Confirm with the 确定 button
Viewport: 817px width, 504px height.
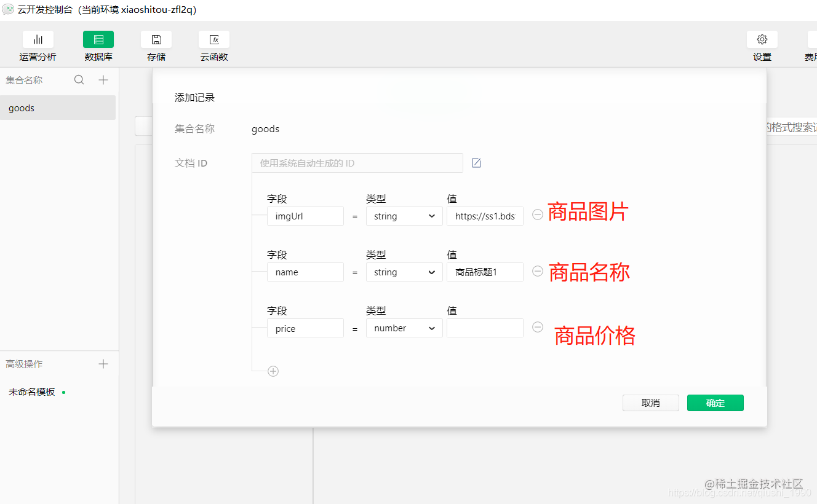coord(715,403)
